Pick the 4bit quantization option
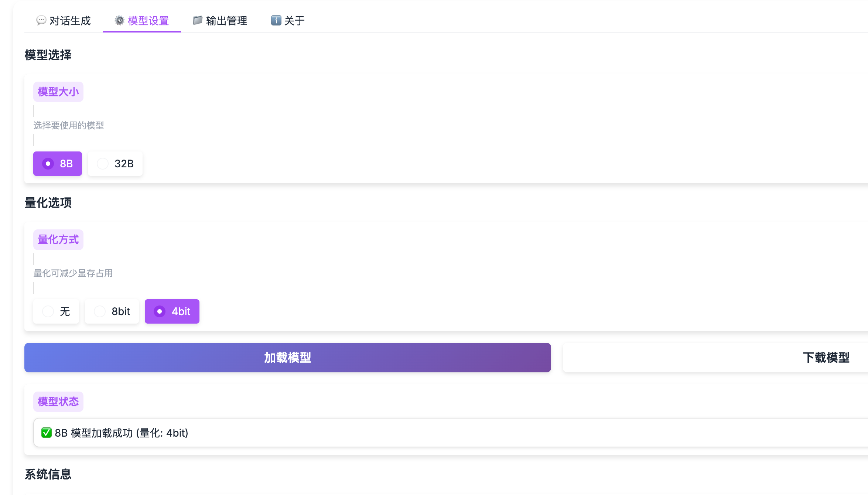The width and height of the screenshot is (868, 495). (172, 311)
